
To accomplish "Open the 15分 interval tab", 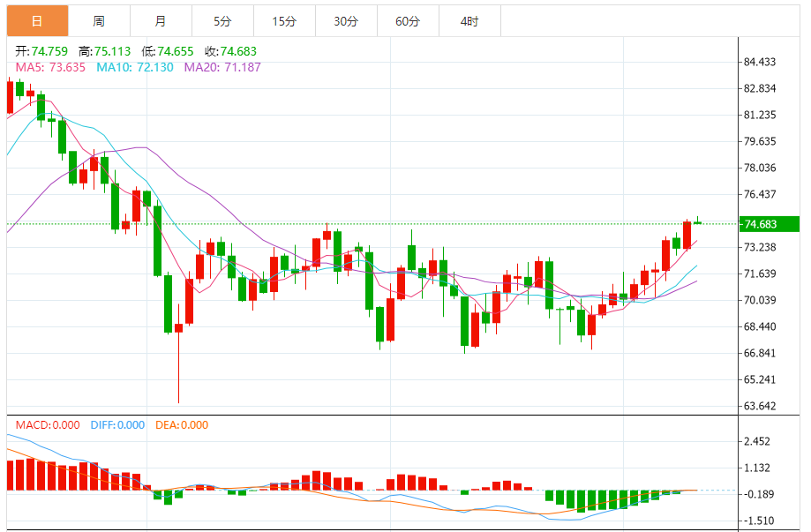I will coord(284,21).
